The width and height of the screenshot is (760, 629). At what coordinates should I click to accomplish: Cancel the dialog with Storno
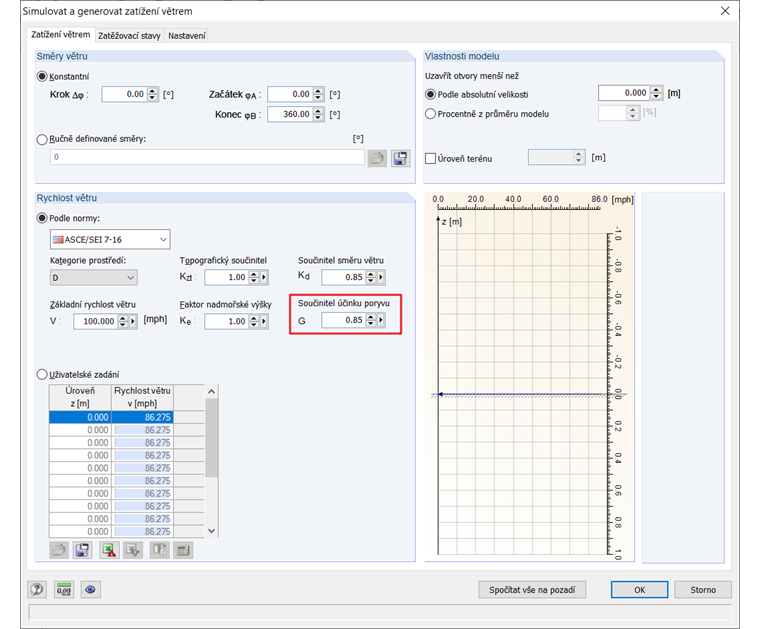(x=703, y=590)
